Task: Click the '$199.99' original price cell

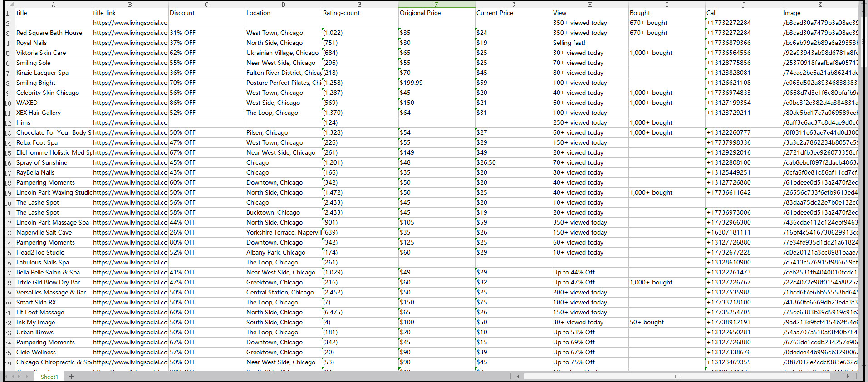Action: click(x=436, y=83)
